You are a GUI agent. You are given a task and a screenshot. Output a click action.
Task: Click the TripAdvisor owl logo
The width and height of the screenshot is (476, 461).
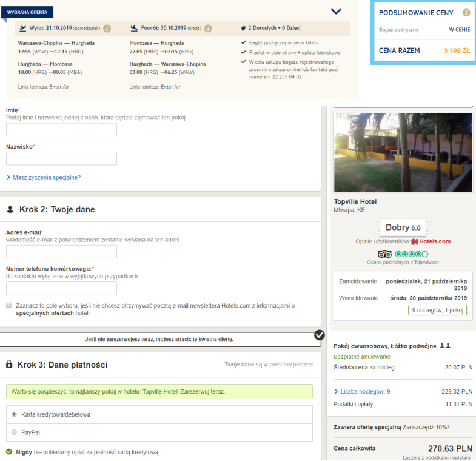(385, 254)
